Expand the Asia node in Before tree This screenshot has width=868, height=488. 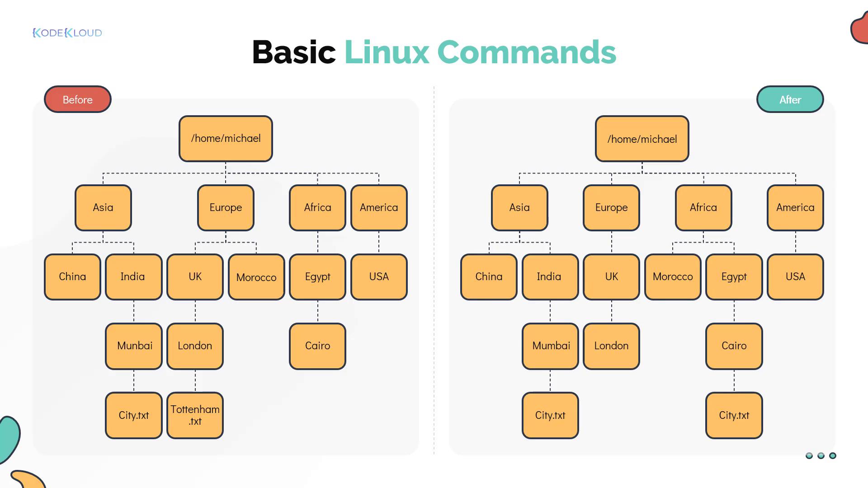point(103,207)
